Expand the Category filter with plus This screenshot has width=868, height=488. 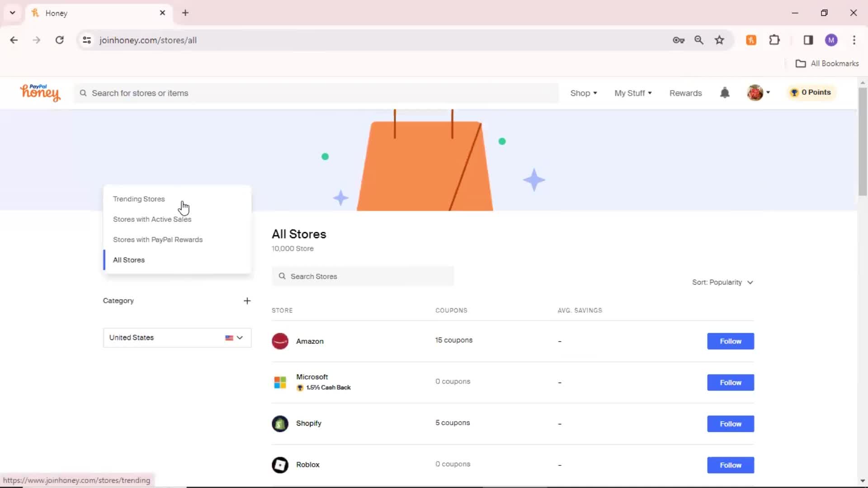point(247,301)
